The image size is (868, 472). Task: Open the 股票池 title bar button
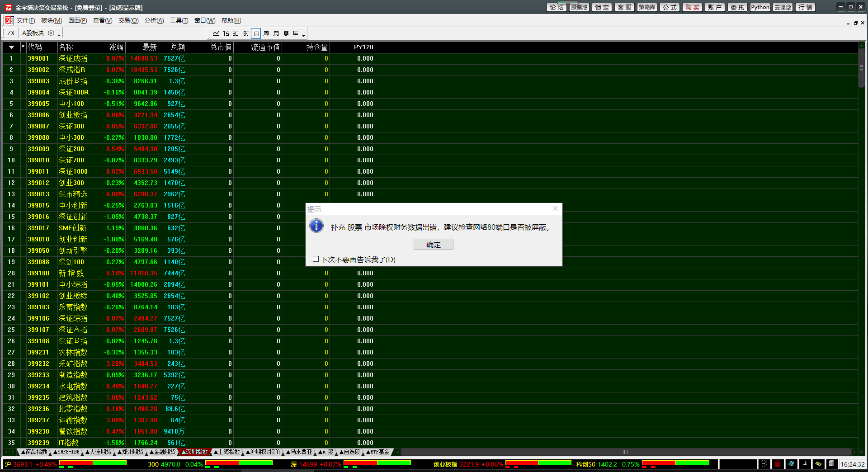click(x=579, y=7)
